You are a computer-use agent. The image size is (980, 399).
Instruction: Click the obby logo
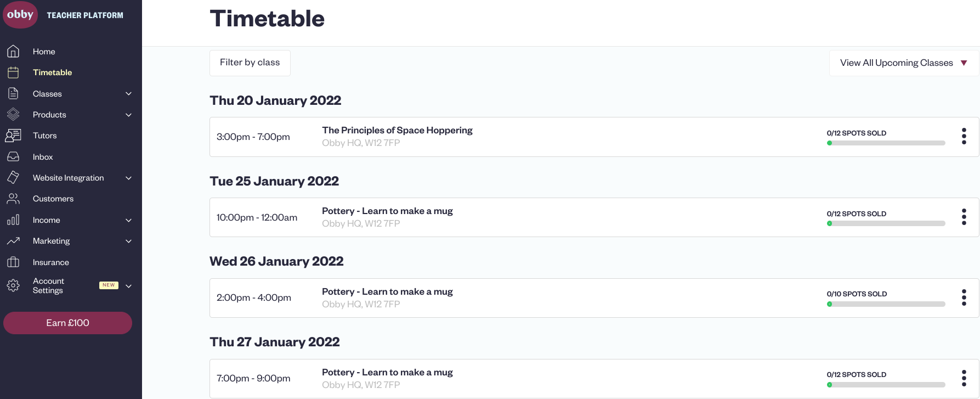pos(20,14)
